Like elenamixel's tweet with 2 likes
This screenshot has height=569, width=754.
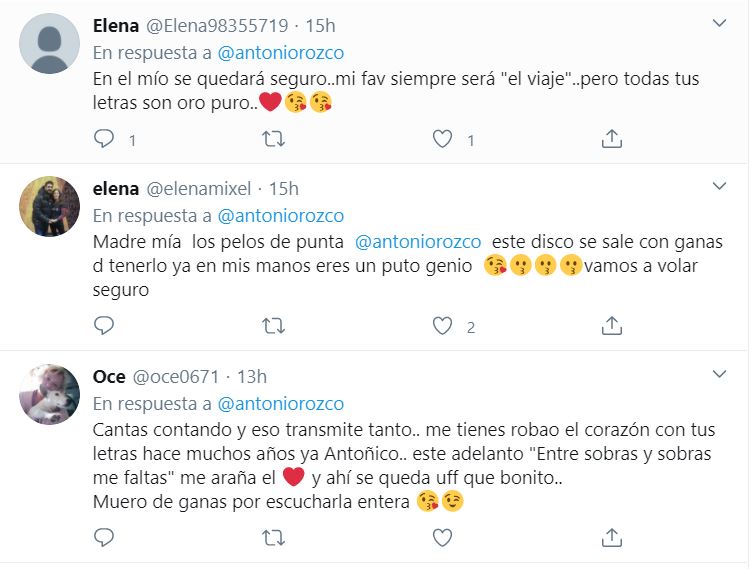pos(442,325)
